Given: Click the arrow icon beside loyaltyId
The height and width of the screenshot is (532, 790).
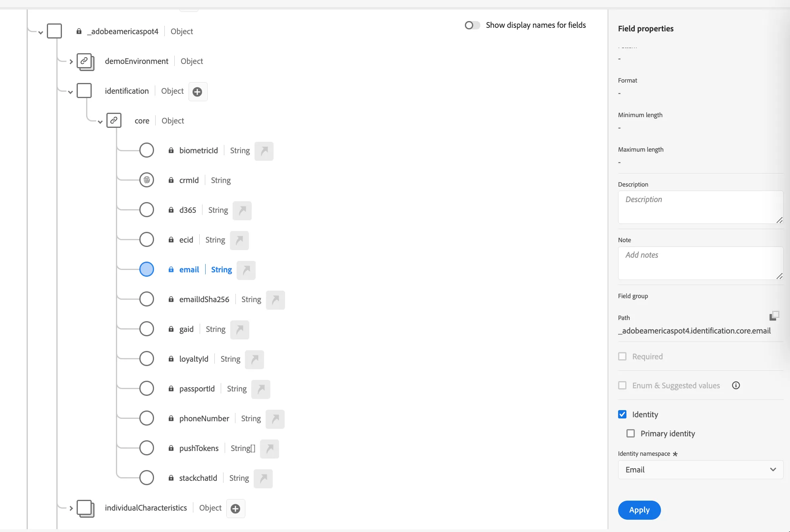Looking at the screenshot, I should coord(254,359).
